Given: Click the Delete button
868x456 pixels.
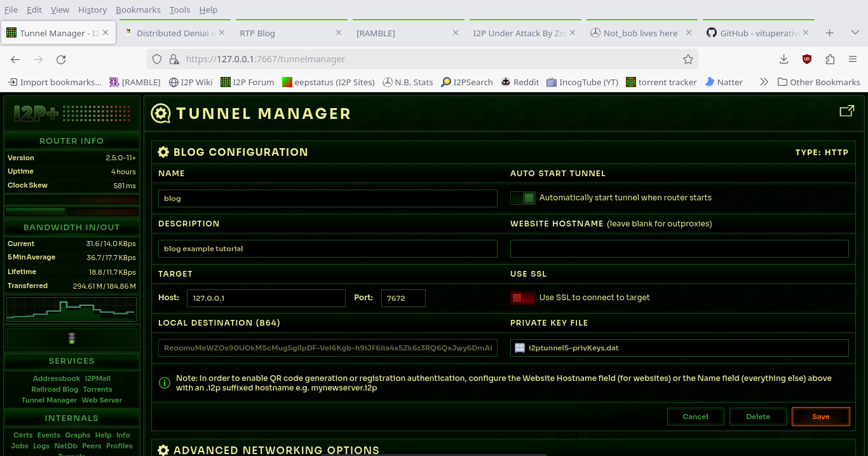Looking at the screenshot, I should pyautogui.click(x=758, y=417).
